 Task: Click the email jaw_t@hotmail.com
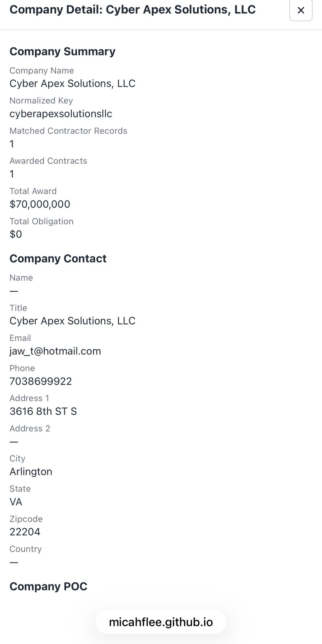pyautogui.click(x=55, y=351)
